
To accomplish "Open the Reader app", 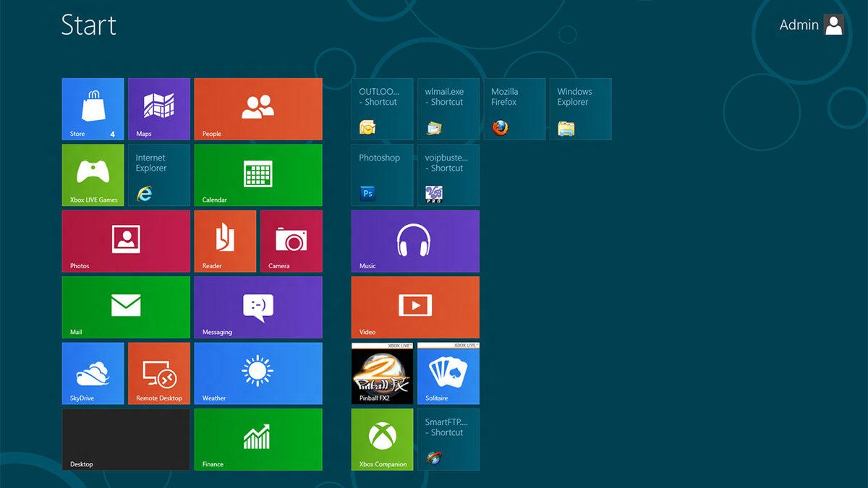I will (x=225, y=241).
